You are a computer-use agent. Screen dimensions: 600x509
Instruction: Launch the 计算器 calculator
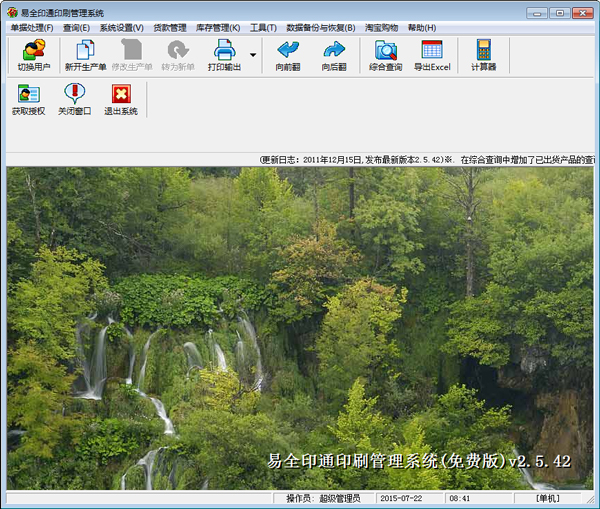click(483, 55)
